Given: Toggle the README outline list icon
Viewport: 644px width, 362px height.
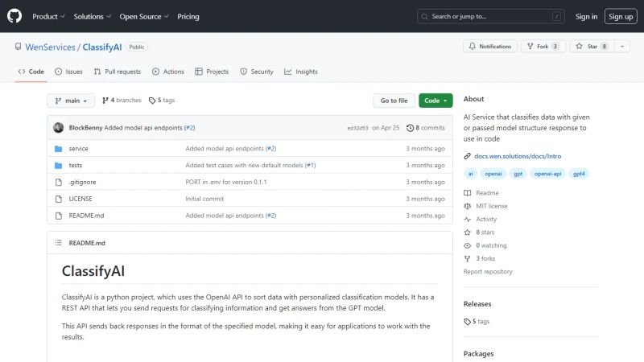Looking at the screenshot, I should (x=58, y=243).
